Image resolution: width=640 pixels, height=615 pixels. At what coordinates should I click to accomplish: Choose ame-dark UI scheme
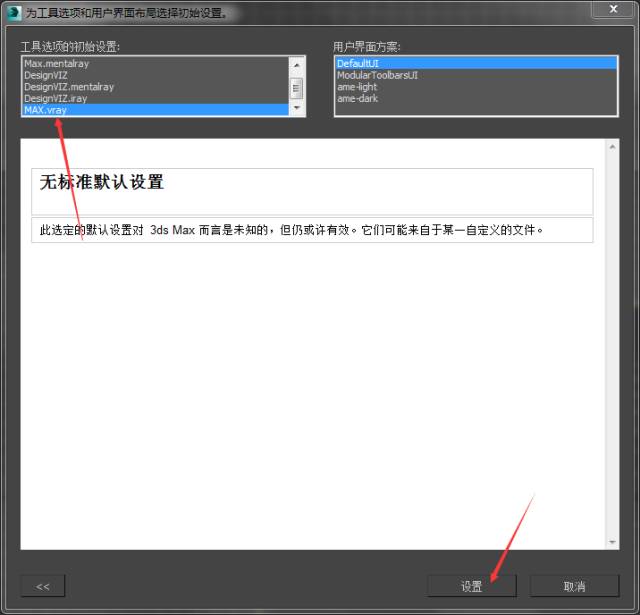click(x=476, y=98)
